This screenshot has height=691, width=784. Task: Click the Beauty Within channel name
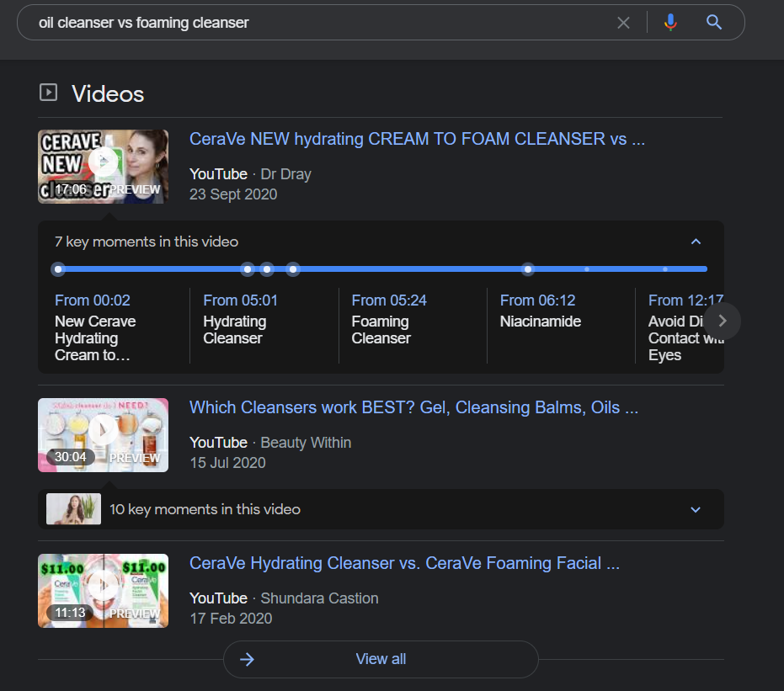[x=306, y=443]
